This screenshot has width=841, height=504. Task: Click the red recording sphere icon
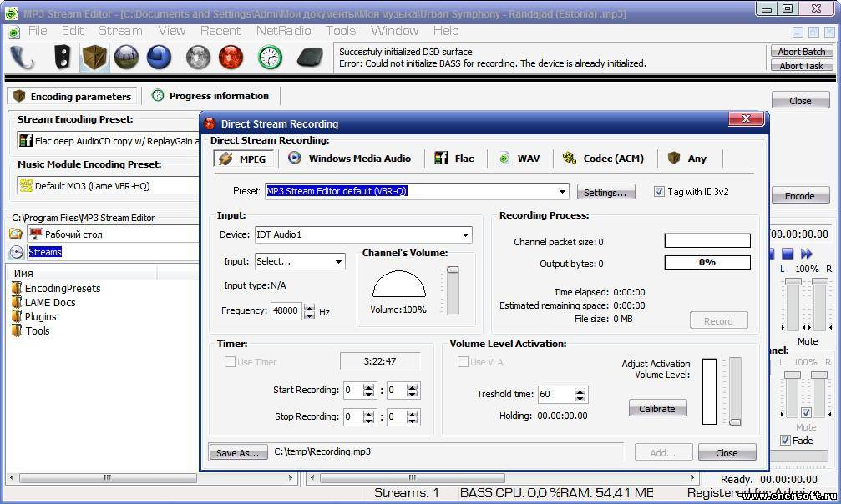point(231,58)
